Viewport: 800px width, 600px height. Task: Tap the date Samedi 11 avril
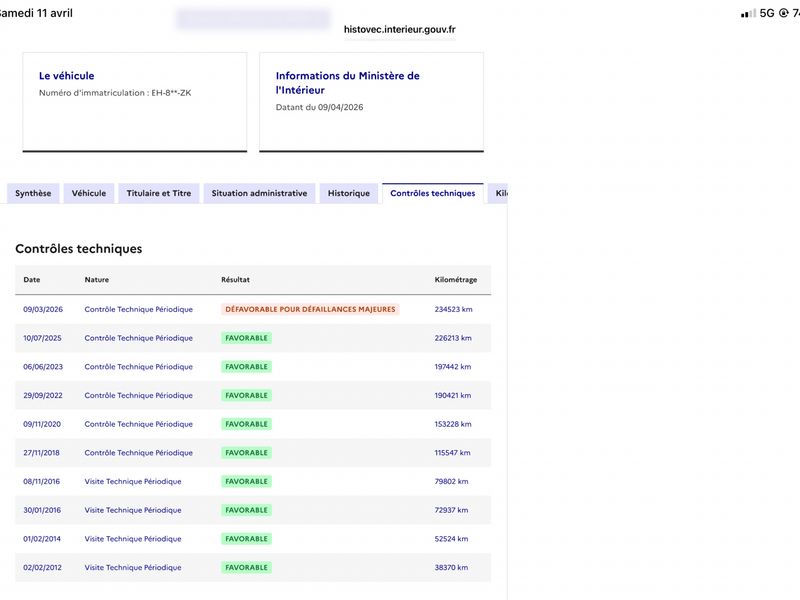(36, 13)
